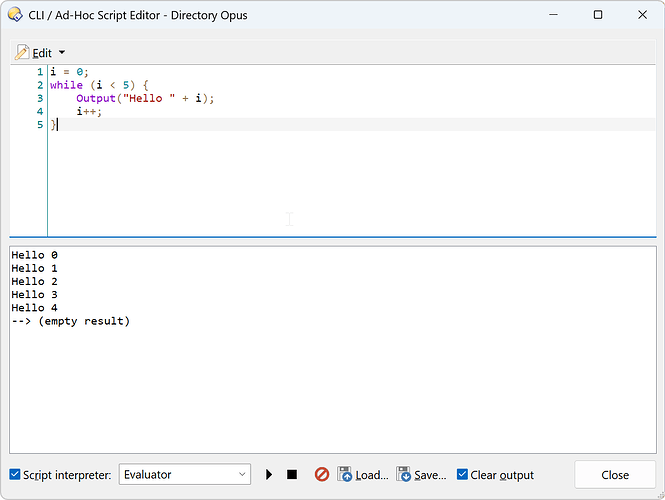
Task: Disable the Clear output checkbox
Action: 462,475
